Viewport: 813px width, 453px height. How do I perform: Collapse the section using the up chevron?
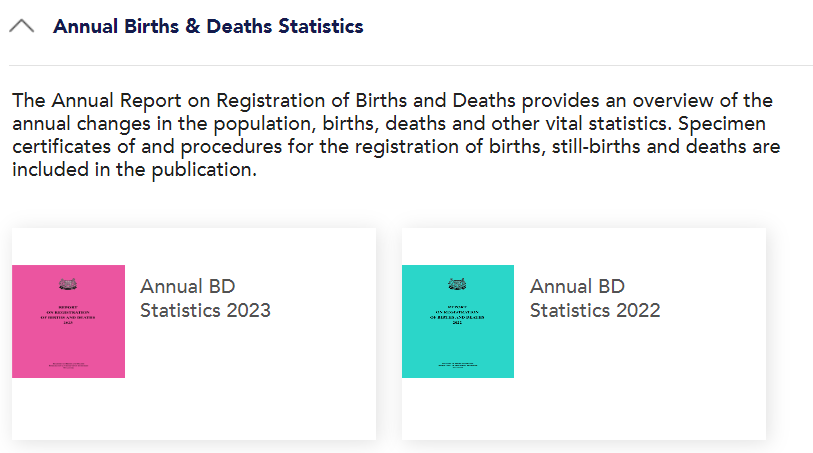22,26
